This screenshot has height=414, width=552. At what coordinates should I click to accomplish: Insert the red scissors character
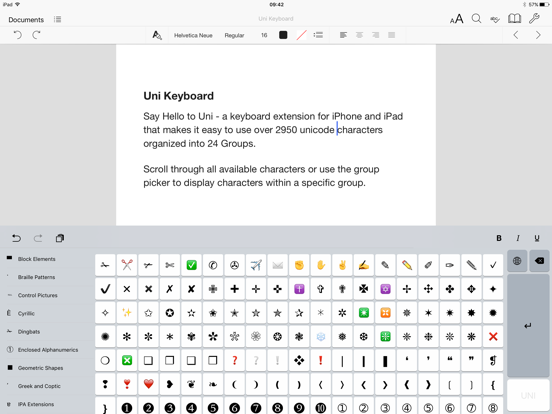point(127,265)
